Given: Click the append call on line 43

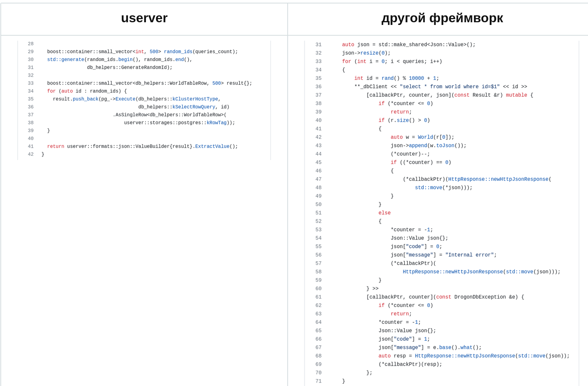Looking at the screenshot, I should click(419, 145).
